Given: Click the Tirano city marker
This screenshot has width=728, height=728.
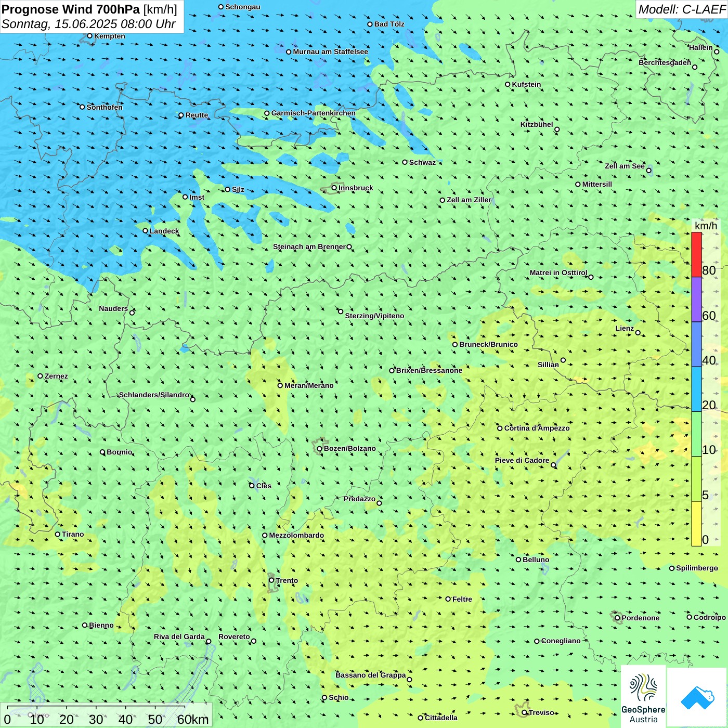Looking at the screenshot, I should (58, 534).
